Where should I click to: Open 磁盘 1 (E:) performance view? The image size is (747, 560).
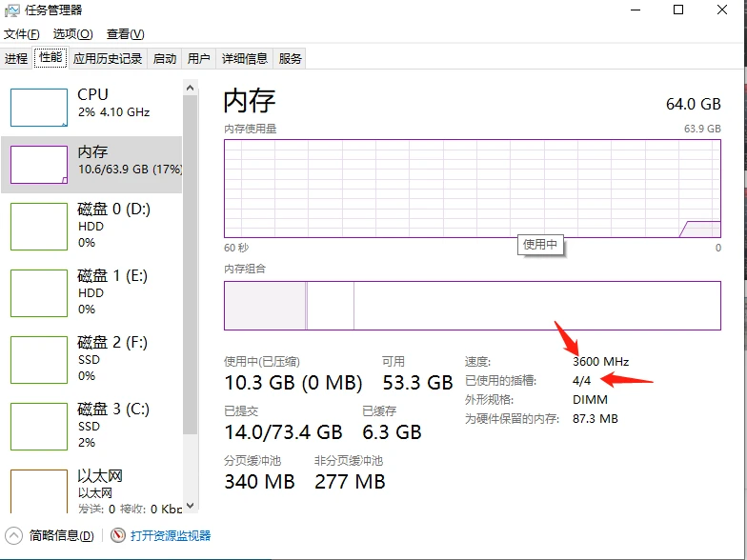click(x=91, y=293)
